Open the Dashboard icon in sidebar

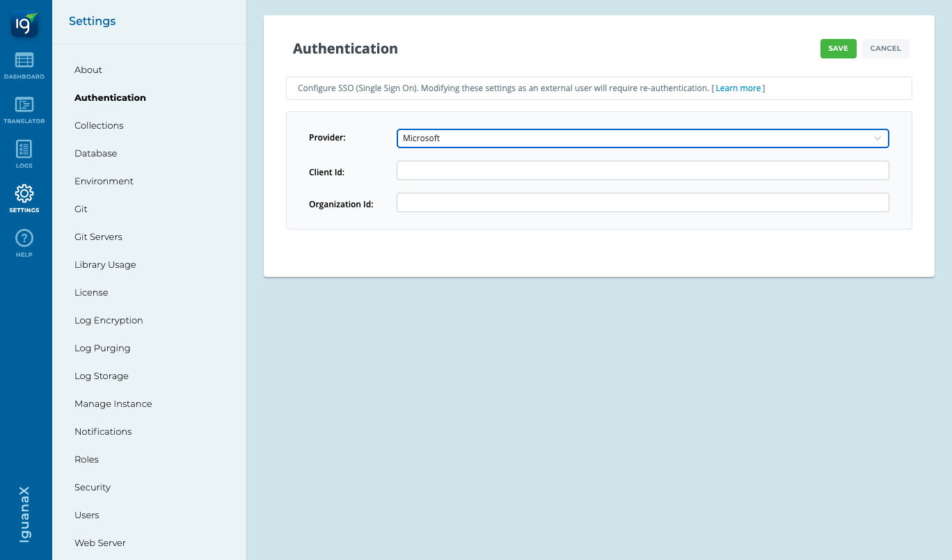pos(24,61)
